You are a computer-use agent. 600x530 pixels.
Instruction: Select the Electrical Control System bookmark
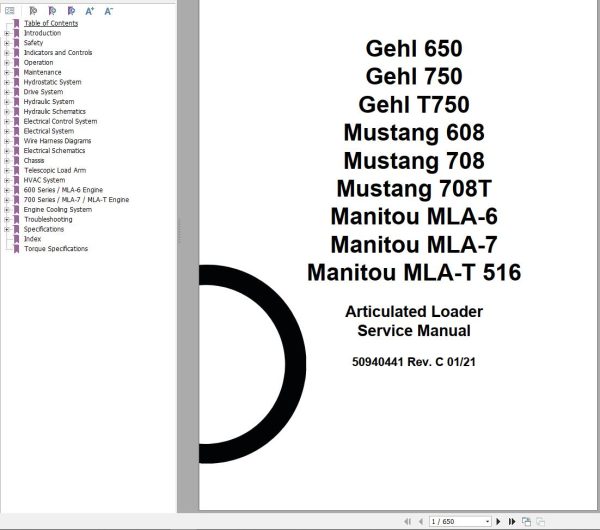[x=60, y=121]
